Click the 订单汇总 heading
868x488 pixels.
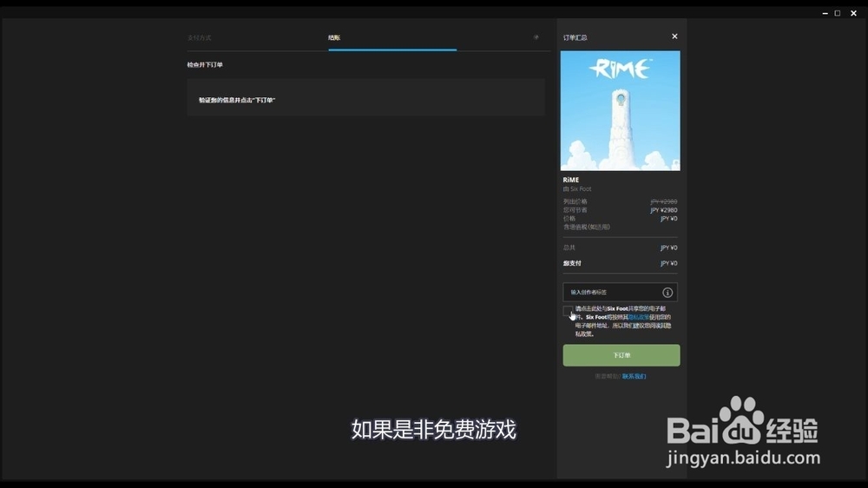pyautogui.click(x=575, y=37)
